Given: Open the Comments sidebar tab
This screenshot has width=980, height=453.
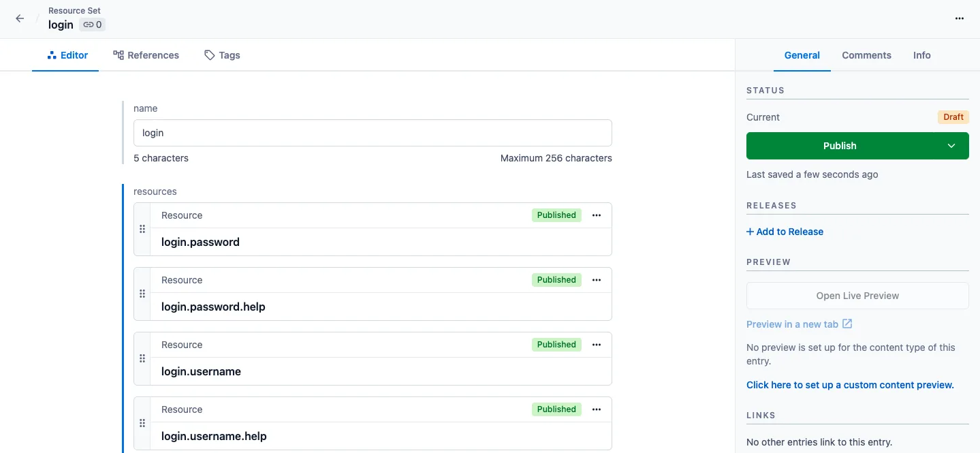Looking at the screenshot, I should (866, 55).
